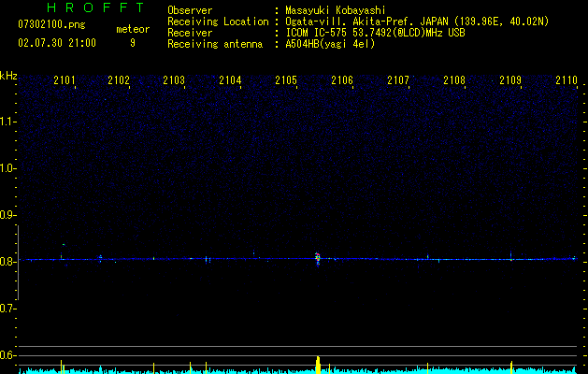Click the 2108 time axis marker

[x=454, y=80]
